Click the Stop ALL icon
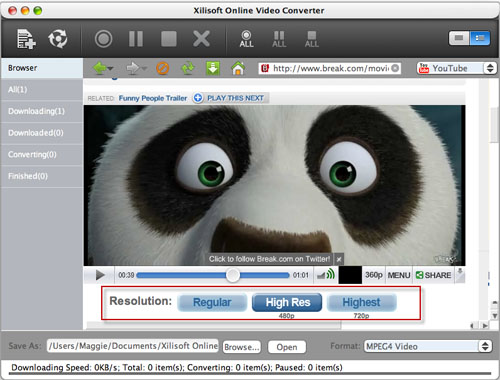This screenshot has width=500, height=380. pyautogui.click(x=312, y=39)
